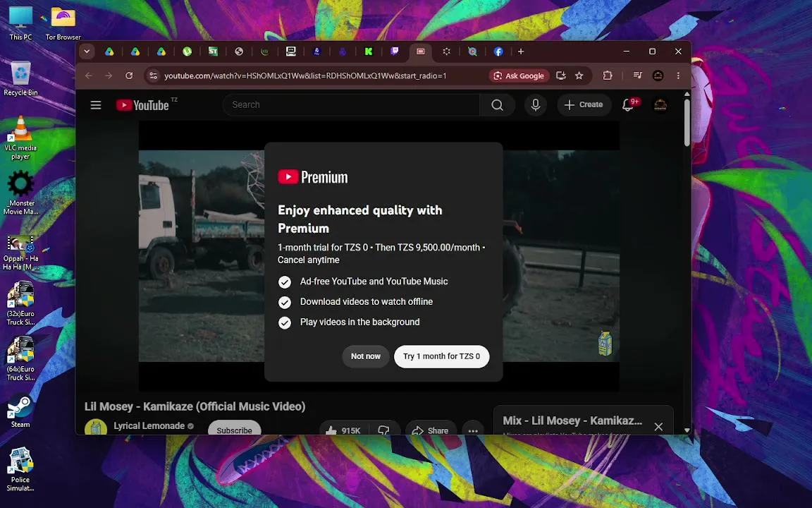The image size is (812, 508).
Task: Open YouTube notifications bell
Action: 628,105
